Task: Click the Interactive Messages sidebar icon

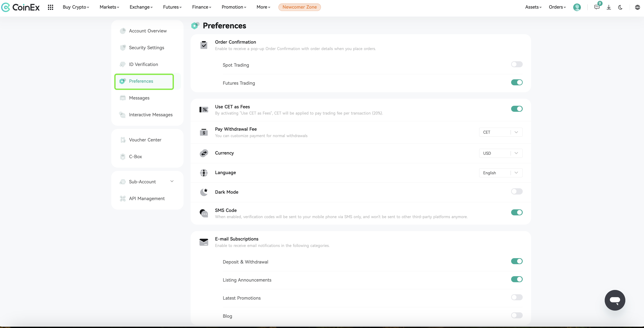Action: click(123, 115)
